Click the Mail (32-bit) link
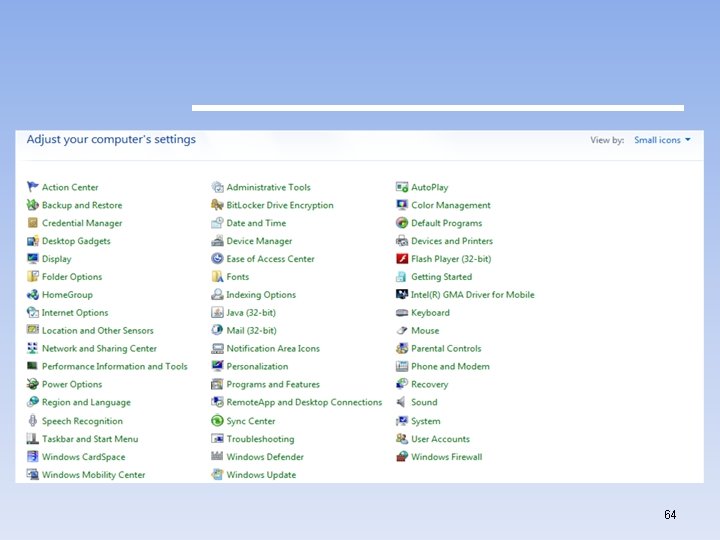Screen dimensions: 720x540 point(252,330)
